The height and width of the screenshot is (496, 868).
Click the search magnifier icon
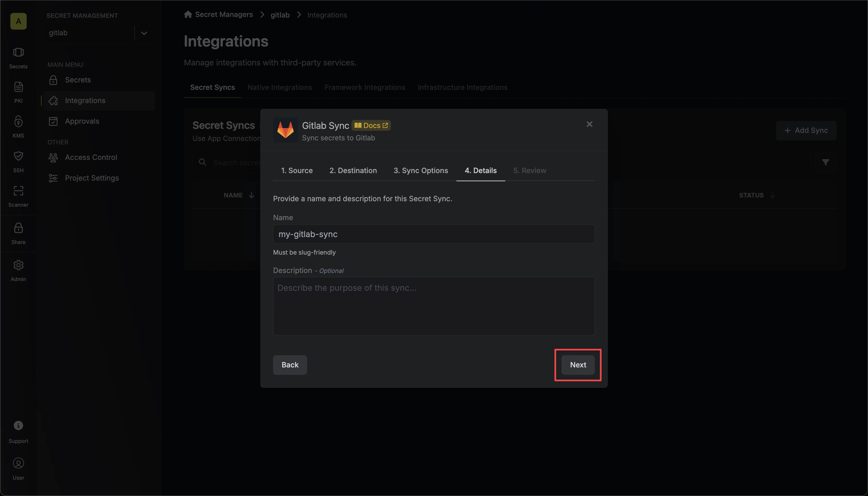tap(202, 162)
